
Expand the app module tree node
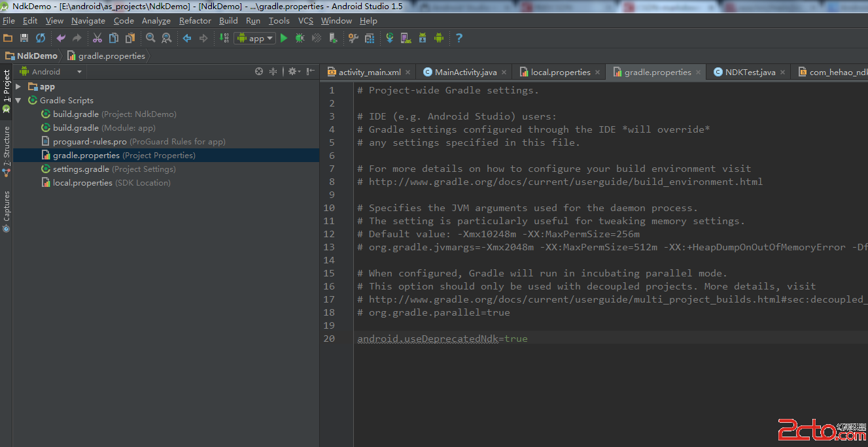pos(18,87)
